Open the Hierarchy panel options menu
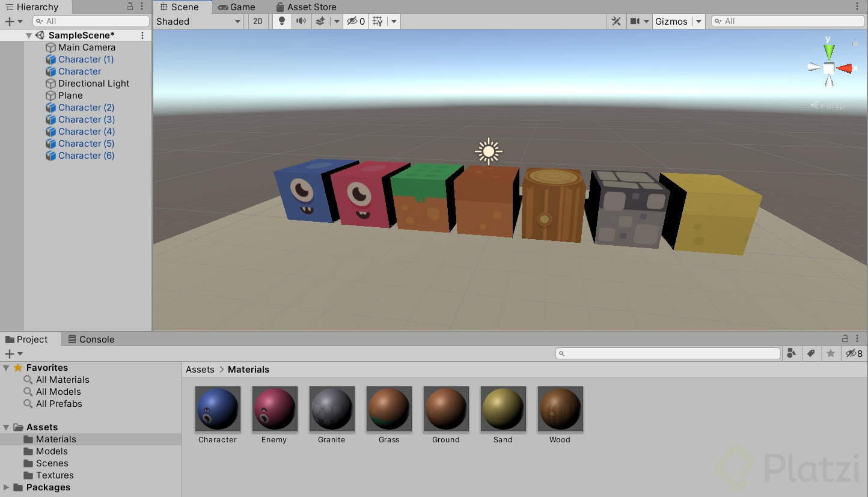Screen dimensions: 868x497 point(142,7)
